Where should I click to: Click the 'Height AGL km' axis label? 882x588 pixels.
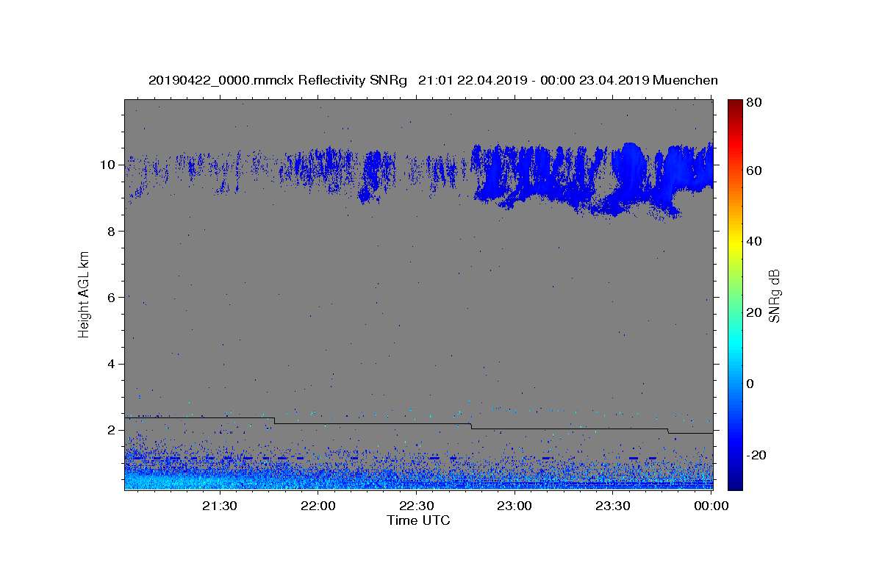point(85,295)
